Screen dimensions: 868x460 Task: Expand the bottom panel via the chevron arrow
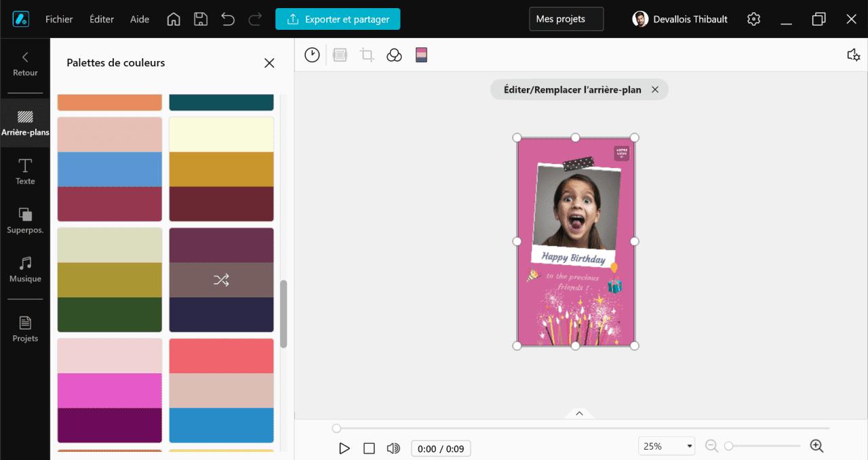pyautogui.click(x=579, y=413)
